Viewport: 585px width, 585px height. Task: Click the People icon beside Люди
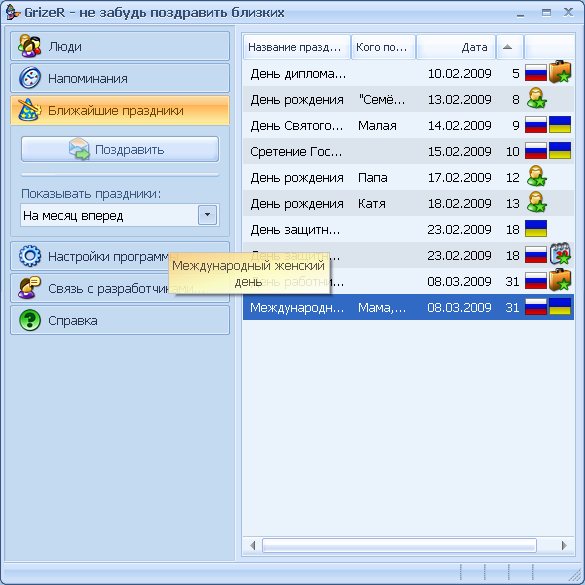29,46
